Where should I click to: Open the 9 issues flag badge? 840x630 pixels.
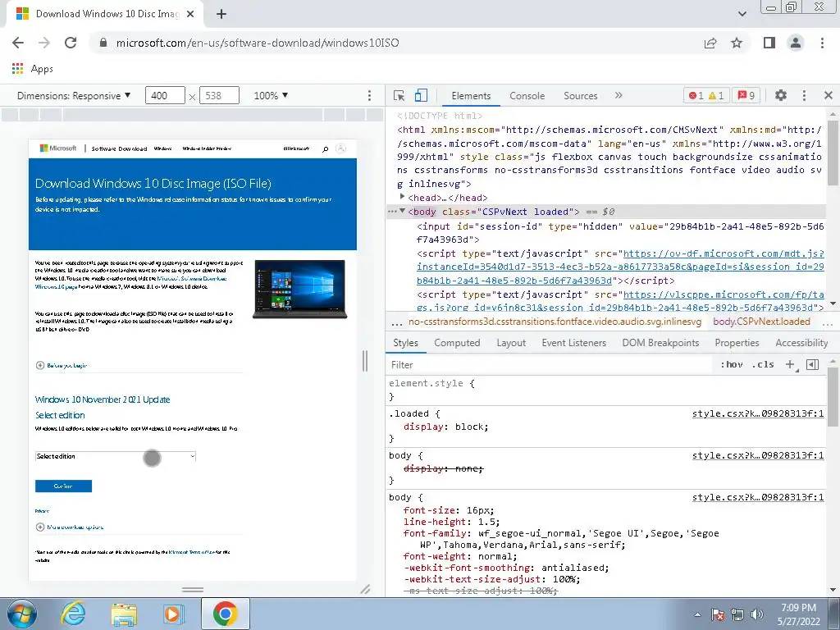pos(746,95)
